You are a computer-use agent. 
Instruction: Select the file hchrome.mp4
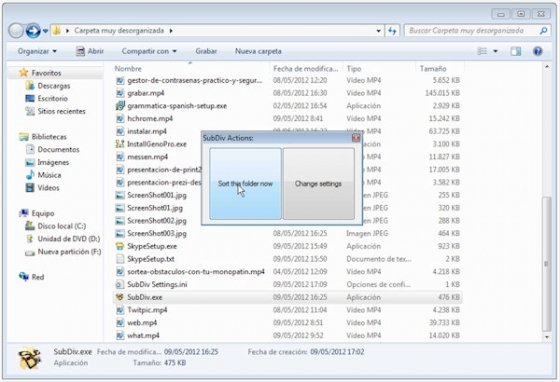[150, 119]
